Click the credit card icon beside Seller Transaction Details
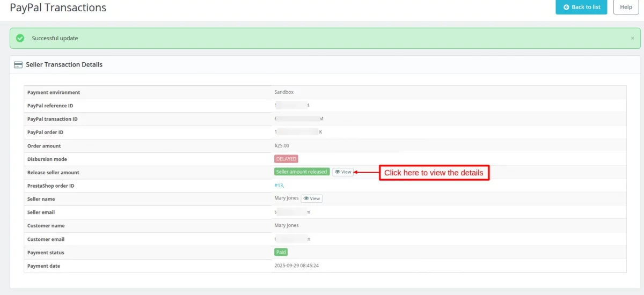The height and width of the screenshot is (295, 644). [x=18, y=64]
